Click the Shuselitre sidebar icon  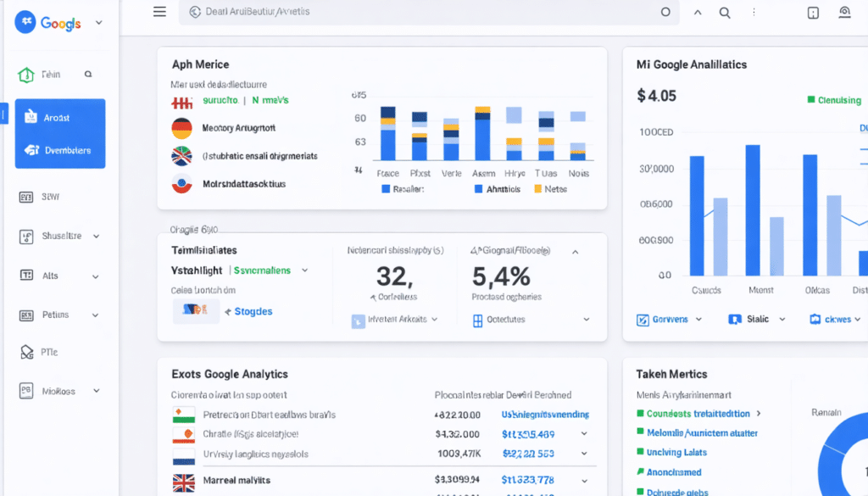click(x=26, y=237)
